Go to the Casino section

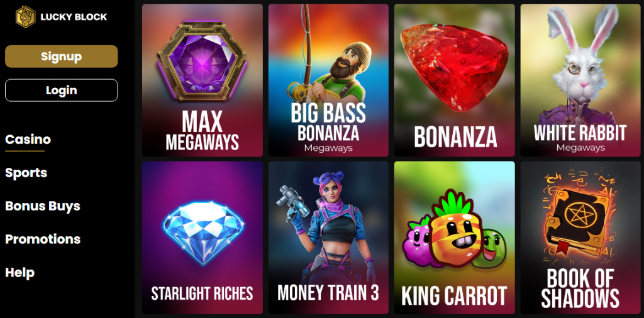pyautogui.click(x=28, y=140)
